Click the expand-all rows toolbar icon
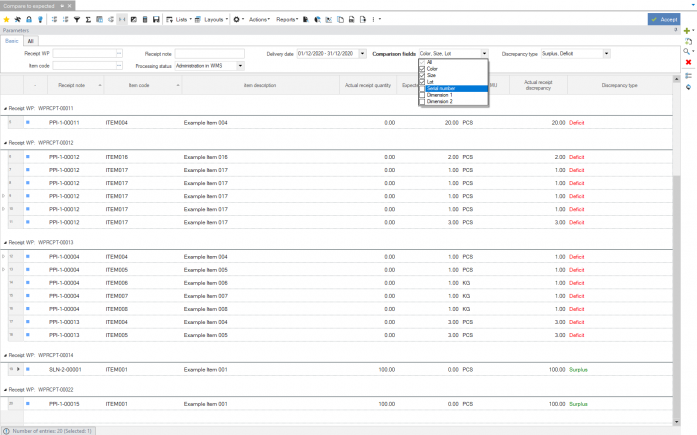 tap(54, 20)
